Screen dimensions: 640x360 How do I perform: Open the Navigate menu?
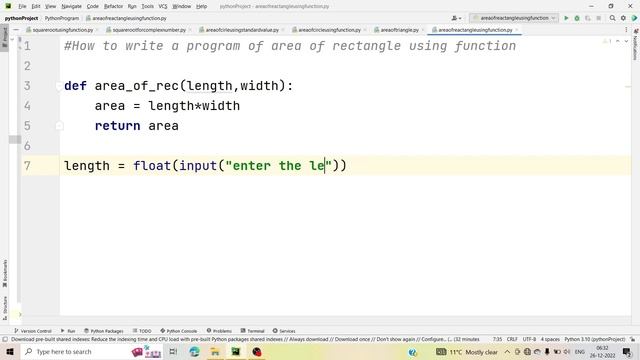tap(71, 6)
